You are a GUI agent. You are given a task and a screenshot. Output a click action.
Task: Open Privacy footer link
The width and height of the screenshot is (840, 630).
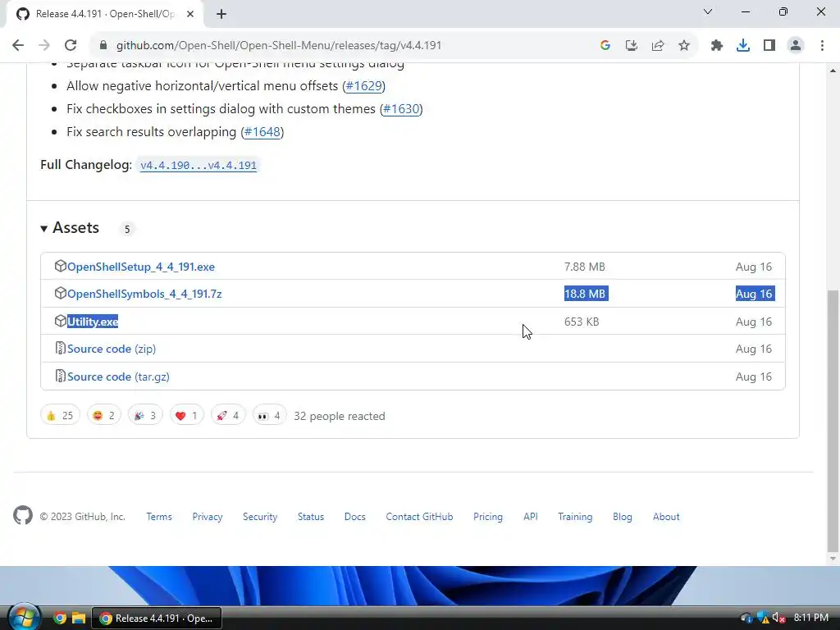point(208,517)
